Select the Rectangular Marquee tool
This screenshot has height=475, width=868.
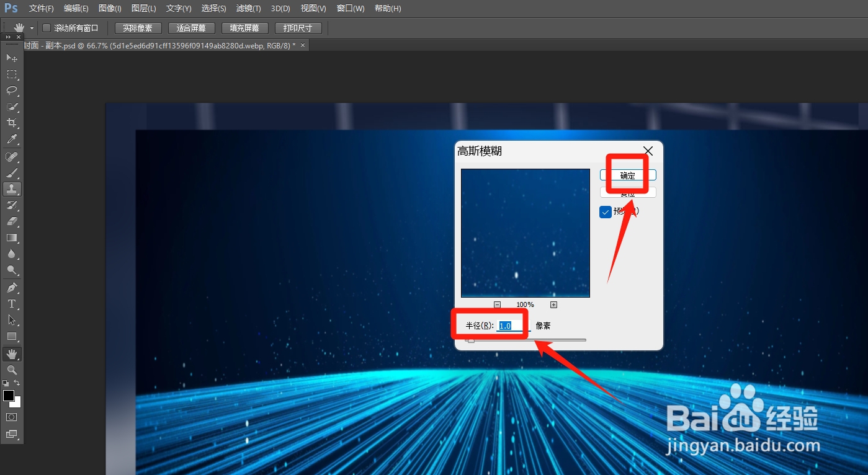(12, 74)
